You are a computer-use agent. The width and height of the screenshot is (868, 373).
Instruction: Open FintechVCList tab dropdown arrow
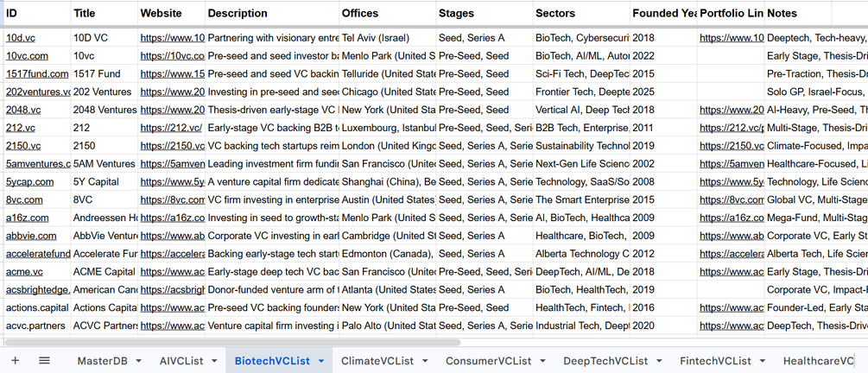pos(763,362)
